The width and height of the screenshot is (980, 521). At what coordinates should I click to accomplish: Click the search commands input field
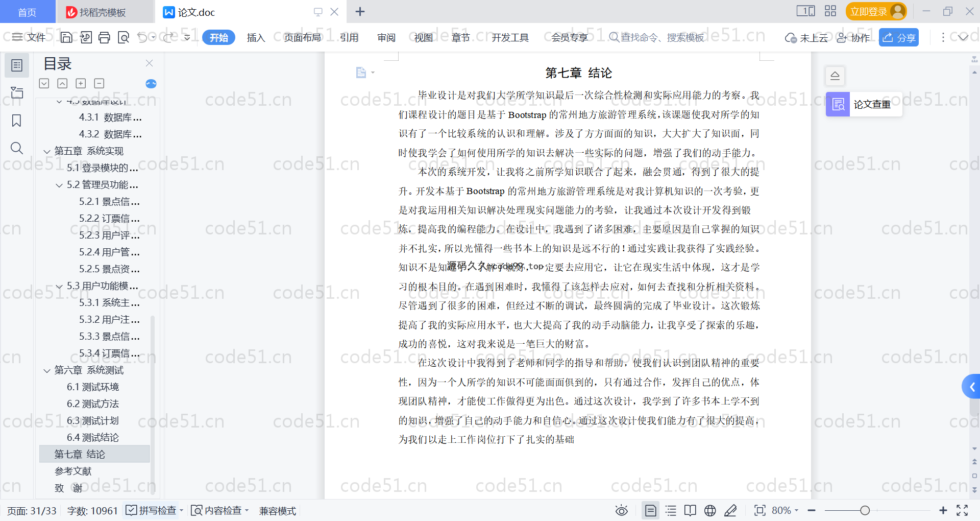(657, 37)
